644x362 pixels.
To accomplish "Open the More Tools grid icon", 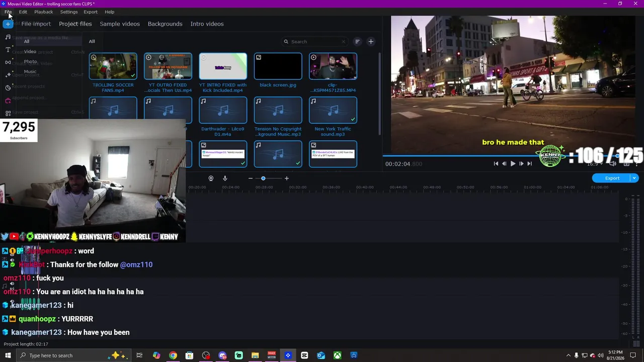I will coord(8,114).
